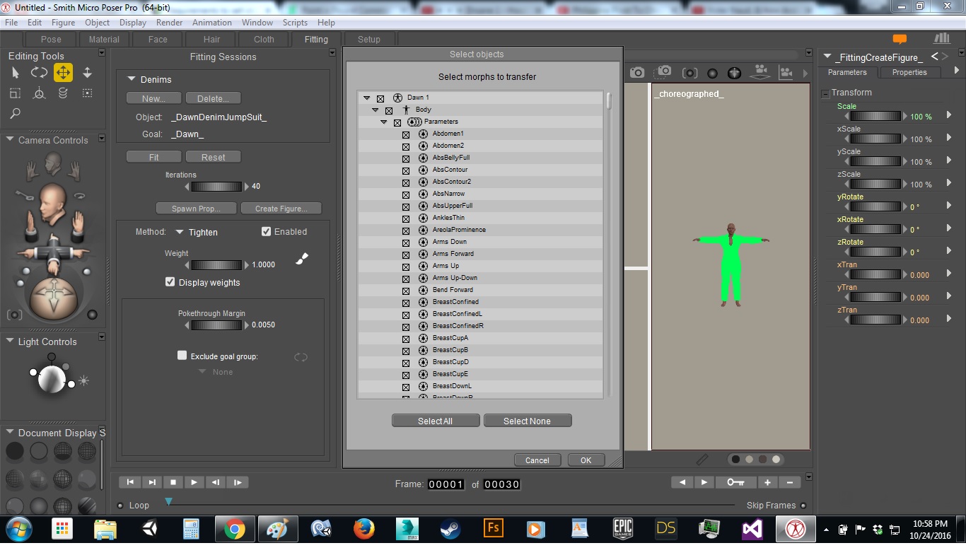966x560 pixels.
Task: Click the head camera in Camera Controls
Action: tap(52, 165)
